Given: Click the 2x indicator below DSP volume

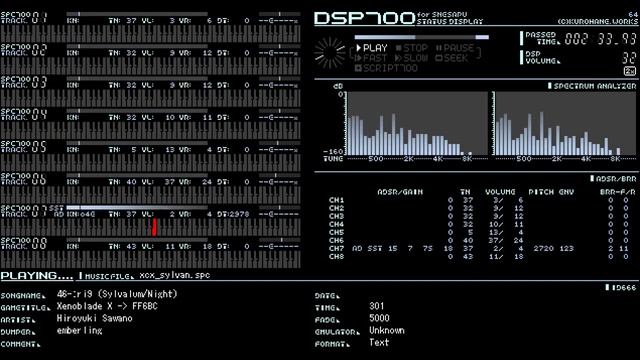Looking at the screenshot, I should tap(630, 71).
